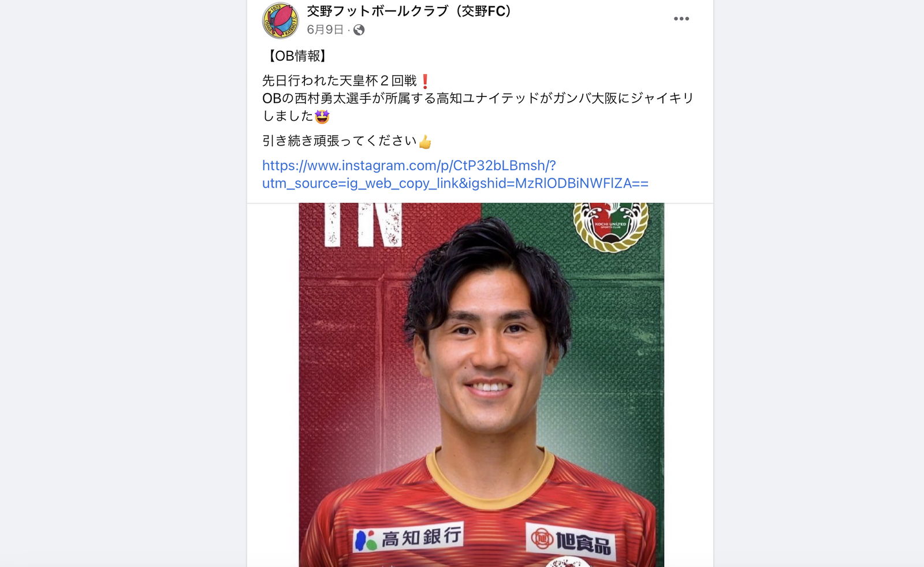Click the 旭食品 sponsor logo on jersey
Viewport: 924px width, 567px height.
pos(571,540)
